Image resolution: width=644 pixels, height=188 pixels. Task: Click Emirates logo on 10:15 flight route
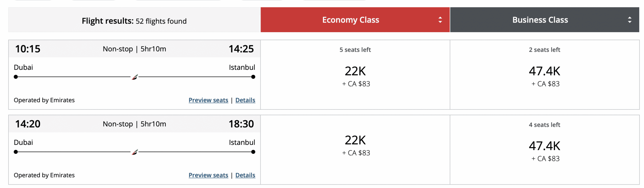[x=135, y=77]
